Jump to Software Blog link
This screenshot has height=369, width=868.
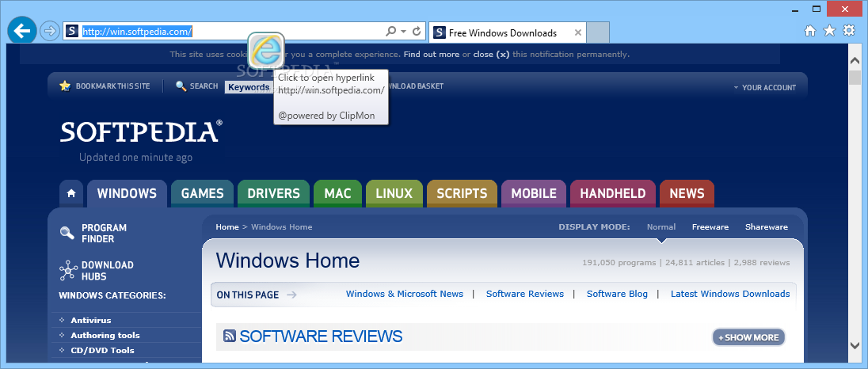[x=617, y=294]
